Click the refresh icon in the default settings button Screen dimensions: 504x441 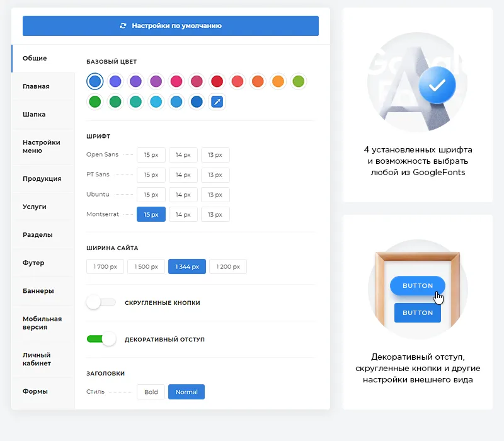(x=123, y=26)
